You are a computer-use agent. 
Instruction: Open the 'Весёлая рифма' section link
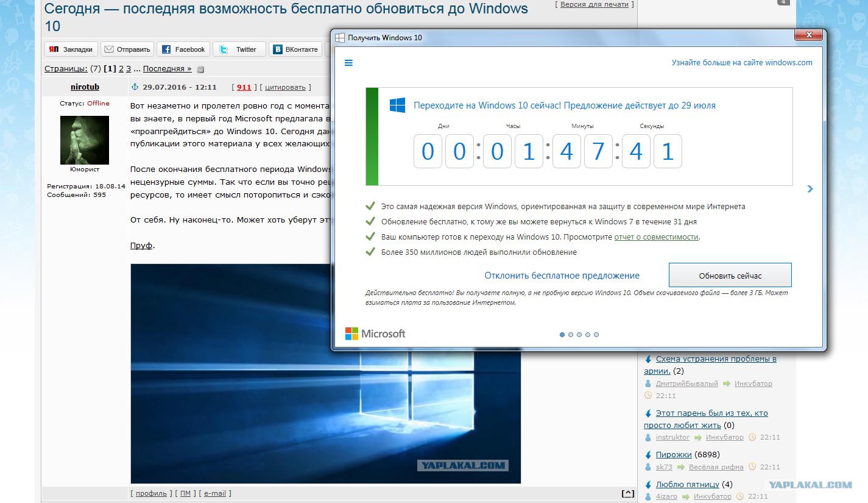click(716, 468)
